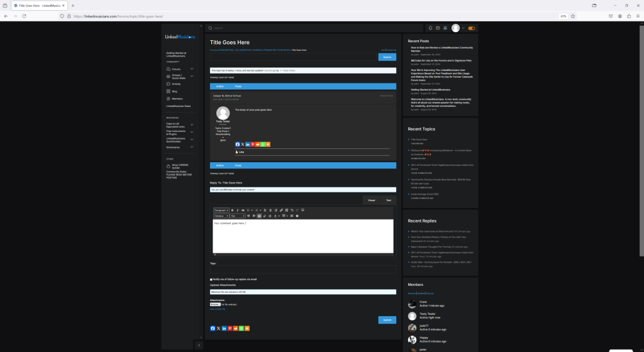644x352 pixels.
Task: Click the undo icon in the editor
Action: coord(292,210)
